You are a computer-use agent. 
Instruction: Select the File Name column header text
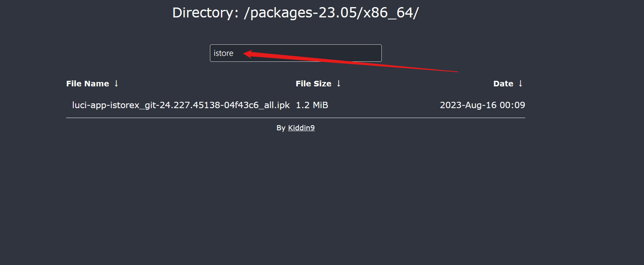click(x=88, y=84)
